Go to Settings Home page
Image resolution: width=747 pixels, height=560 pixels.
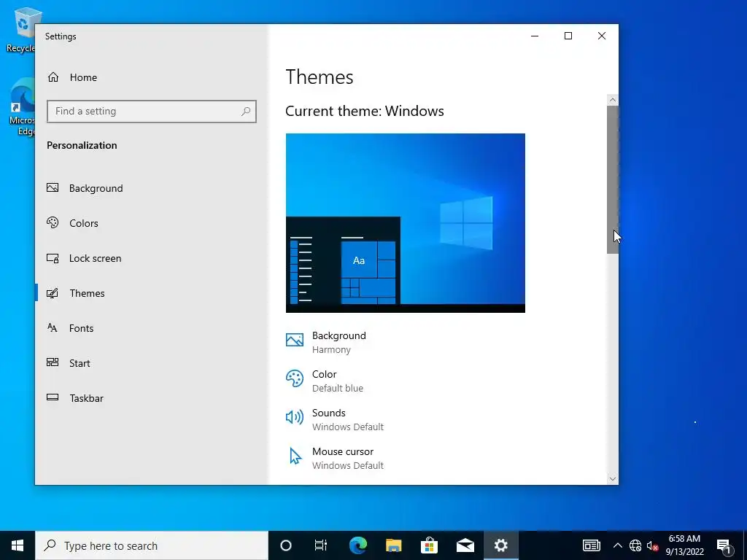pyautogui.click(x=72, y=77)
